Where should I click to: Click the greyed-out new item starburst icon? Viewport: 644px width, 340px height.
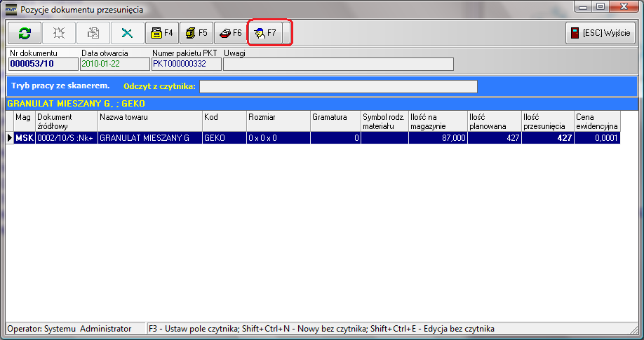pyautogui.click(x=59, y=33)
